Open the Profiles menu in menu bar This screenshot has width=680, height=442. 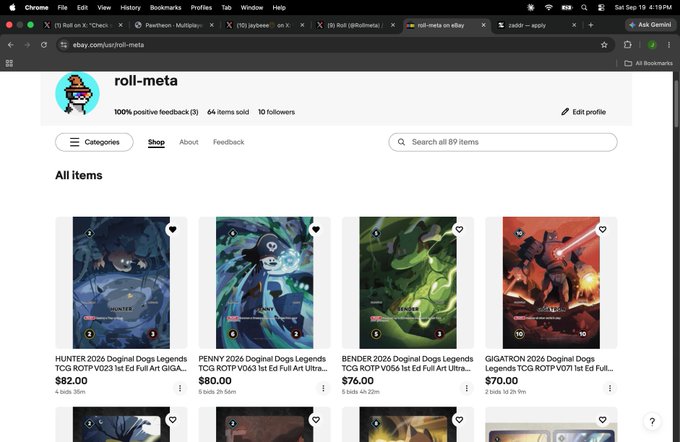click(x=201, y=7)
